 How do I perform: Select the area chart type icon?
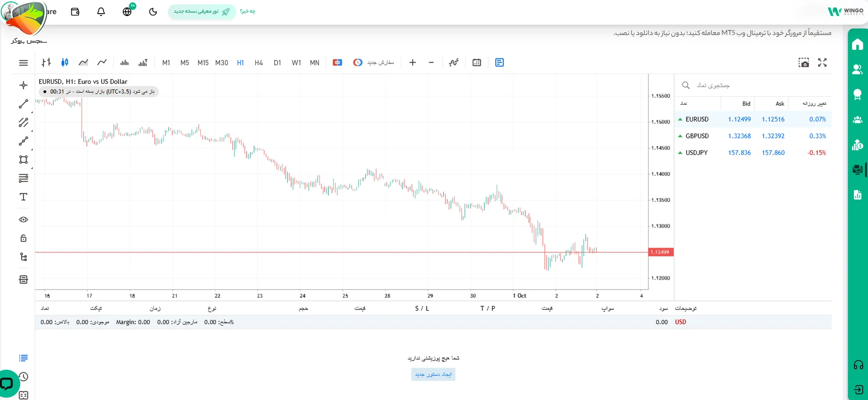pyautogui.click(x=83, y=63)
